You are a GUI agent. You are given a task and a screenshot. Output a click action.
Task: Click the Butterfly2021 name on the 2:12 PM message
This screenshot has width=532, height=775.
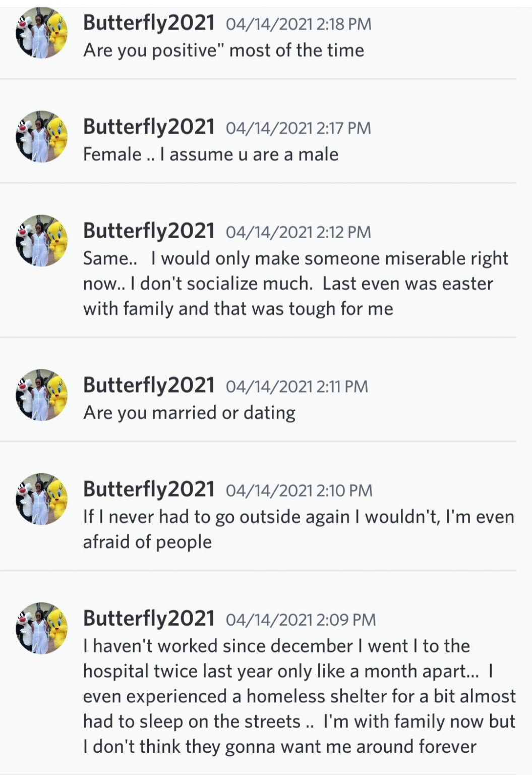tap(149, 231)
